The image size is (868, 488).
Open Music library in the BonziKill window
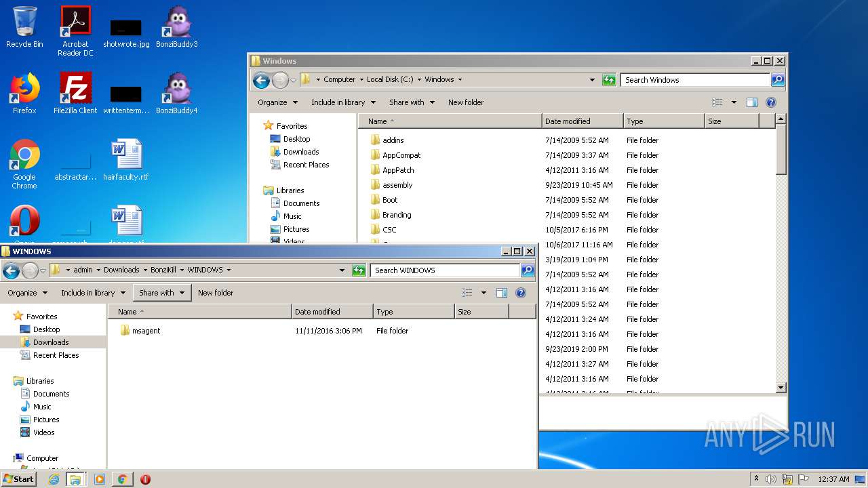point(42,407)
